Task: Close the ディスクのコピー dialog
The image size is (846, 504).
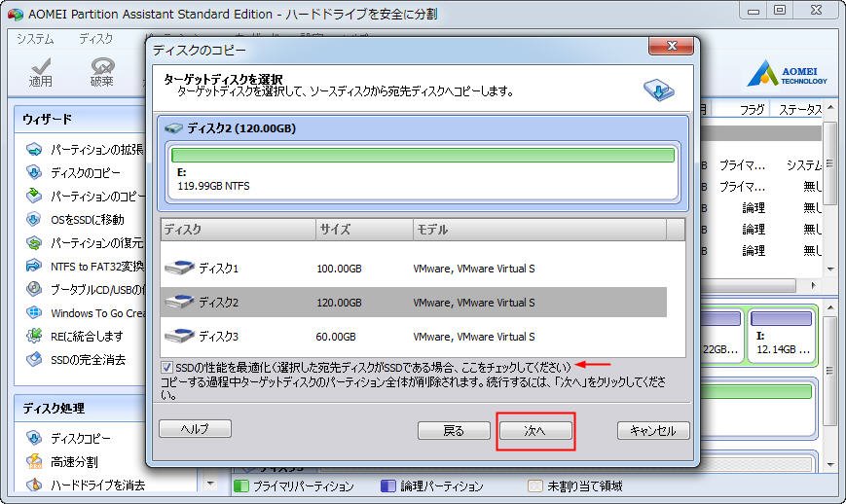Action: 671,46
